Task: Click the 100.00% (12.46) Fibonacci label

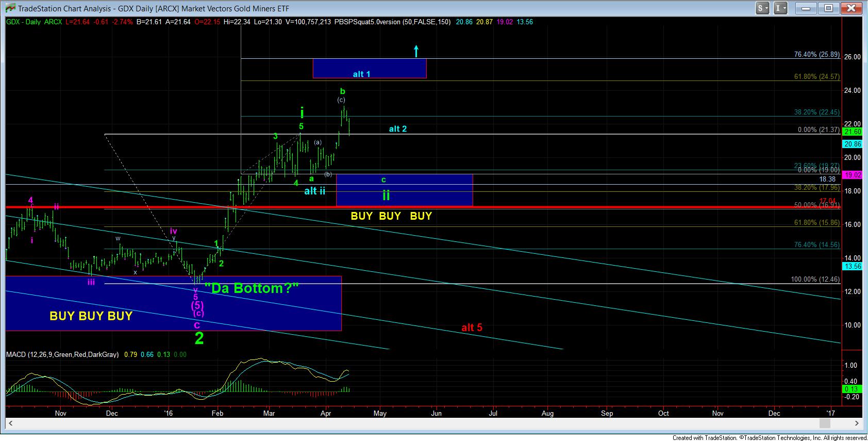Action: 815,280
